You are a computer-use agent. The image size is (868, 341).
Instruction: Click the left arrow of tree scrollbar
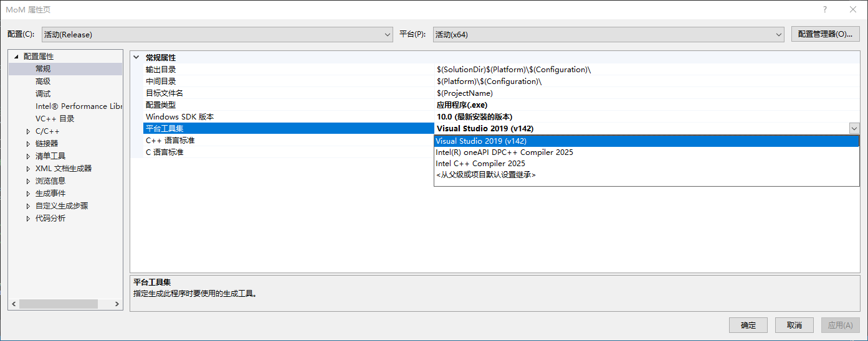(x=14, y=304)
